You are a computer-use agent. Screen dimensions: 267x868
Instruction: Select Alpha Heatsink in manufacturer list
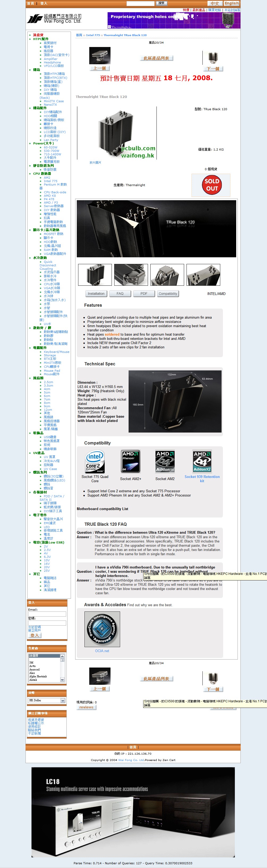(38, 676)
